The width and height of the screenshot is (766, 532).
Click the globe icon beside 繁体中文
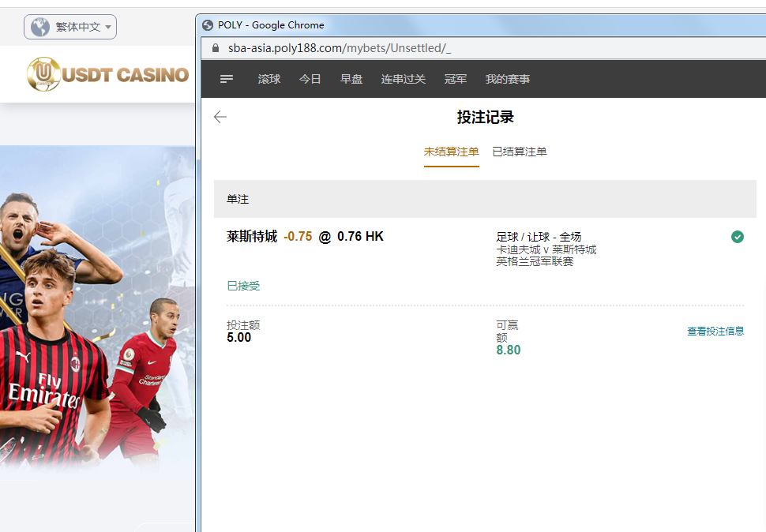click(40, 27)
